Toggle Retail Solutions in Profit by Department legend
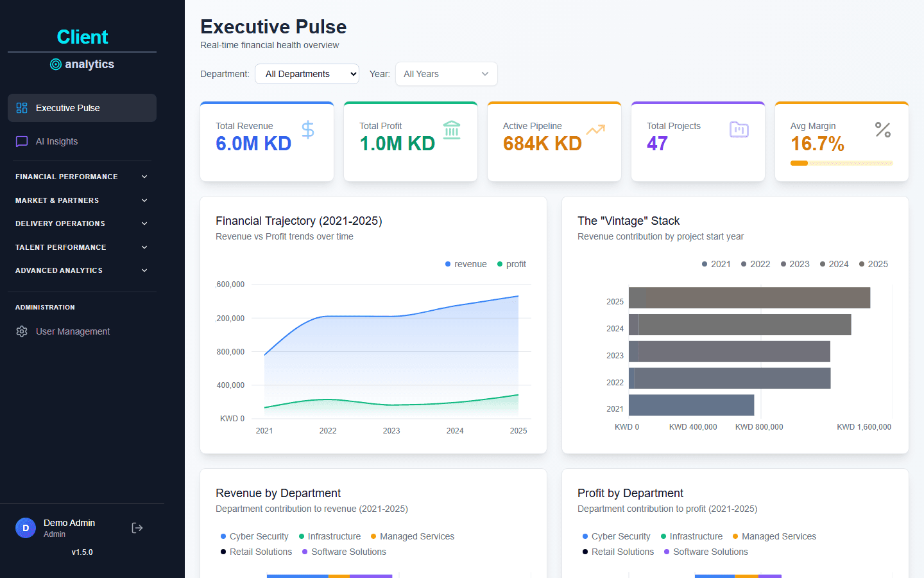 pos(618,552)
